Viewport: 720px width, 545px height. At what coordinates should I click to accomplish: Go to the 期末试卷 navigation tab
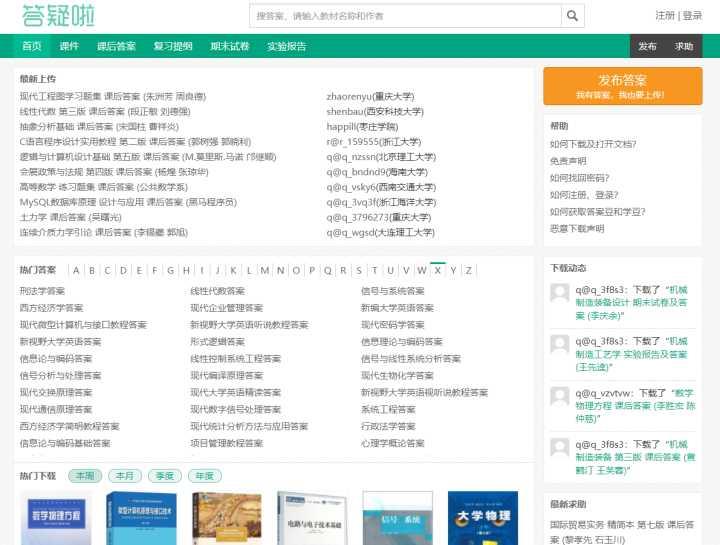[x=230, y=46]
